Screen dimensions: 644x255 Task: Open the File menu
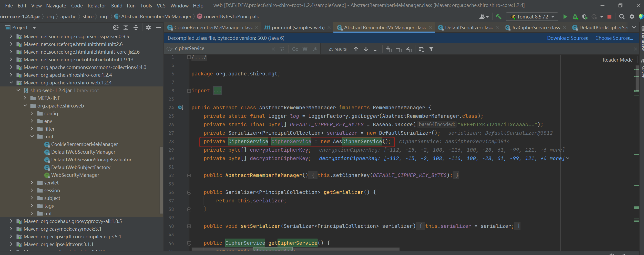pyautogui.click(x=9, y=5)
